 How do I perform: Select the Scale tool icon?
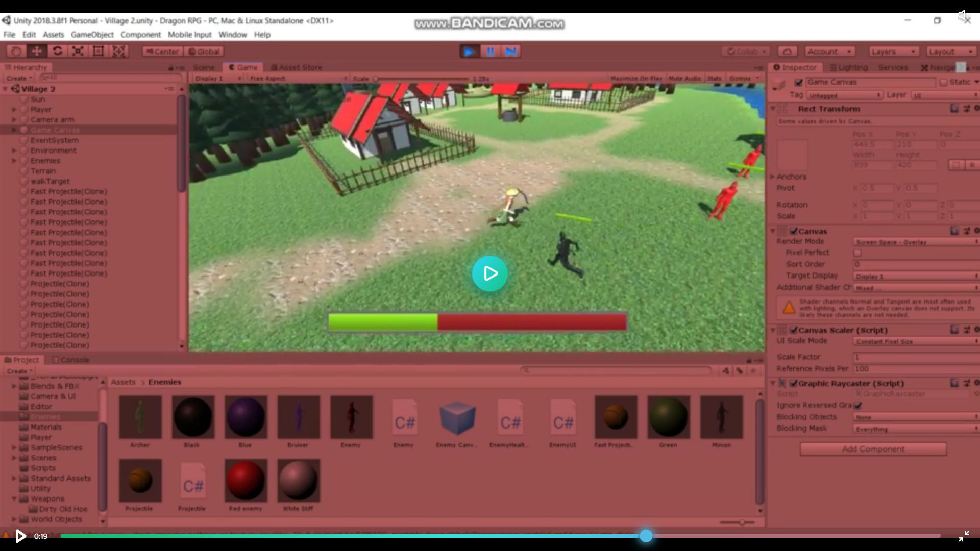click(x=78, y=51)
